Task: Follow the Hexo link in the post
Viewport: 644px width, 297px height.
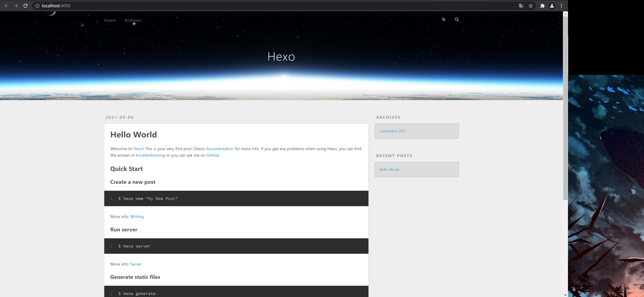Action: click(x=138, y=149)
